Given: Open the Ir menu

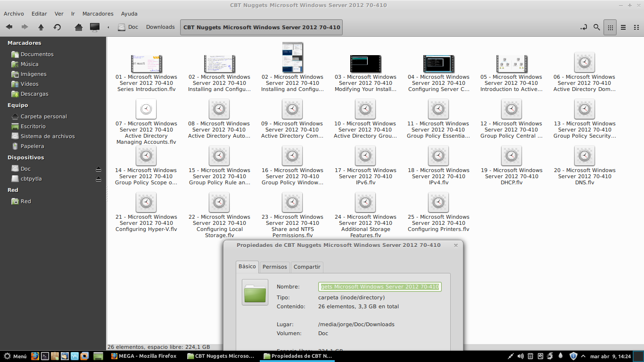Looking at the screenshot, I should pyautogui.click(x=73, y=14).
